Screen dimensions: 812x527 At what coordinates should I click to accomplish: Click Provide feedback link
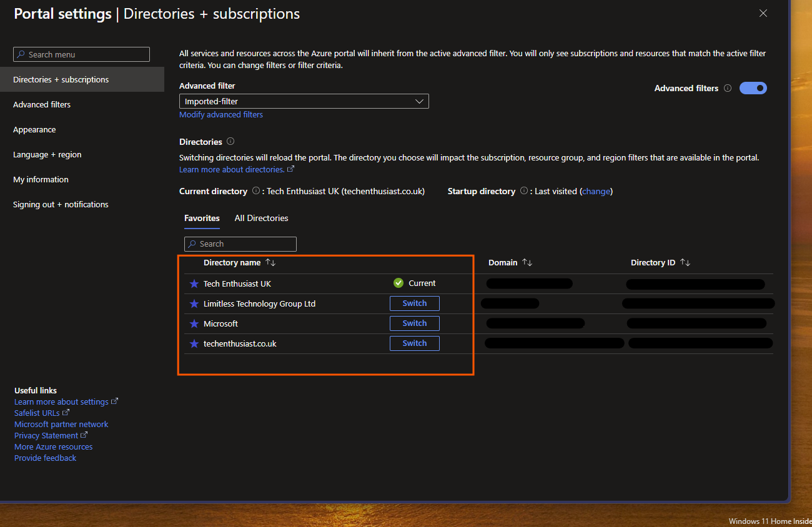(x=45, y=458)
